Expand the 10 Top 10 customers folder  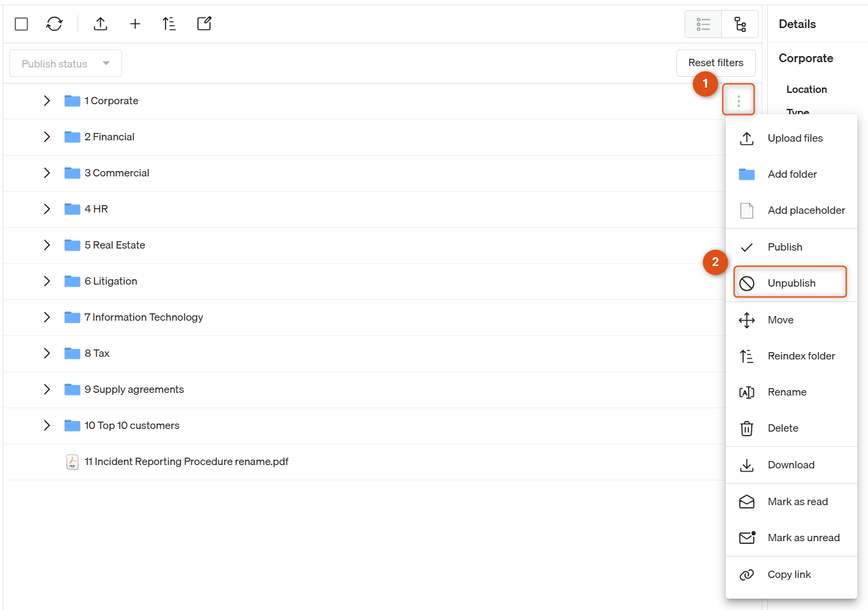(47, 426)
